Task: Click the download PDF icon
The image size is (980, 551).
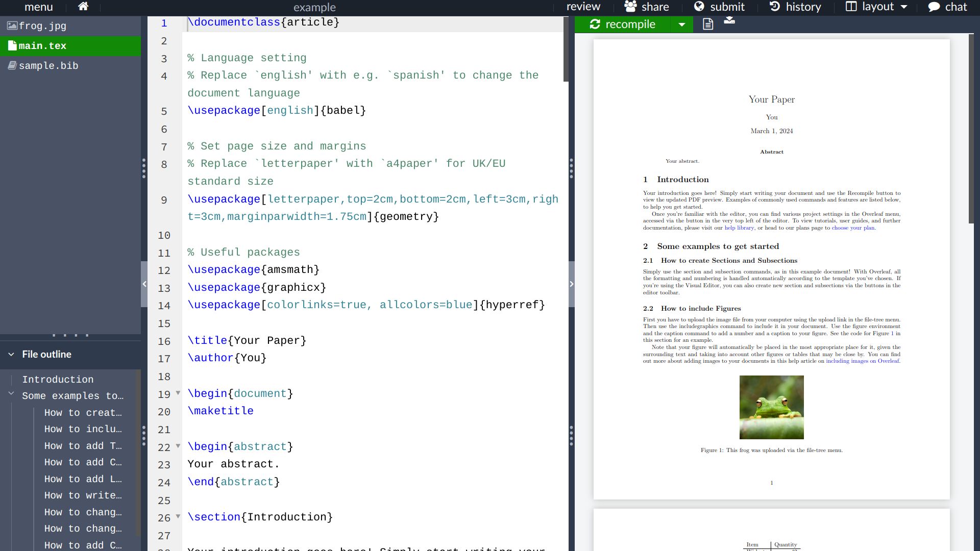Action: (x=729, y=23)
